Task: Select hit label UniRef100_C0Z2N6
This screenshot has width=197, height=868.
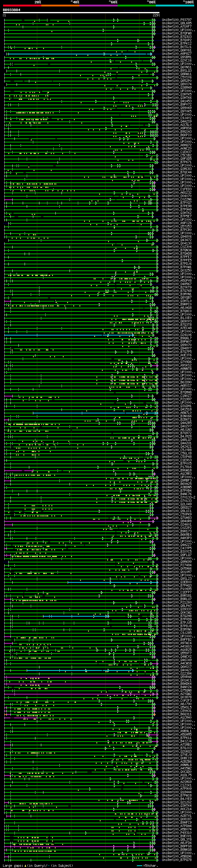Action: (177, 199)
